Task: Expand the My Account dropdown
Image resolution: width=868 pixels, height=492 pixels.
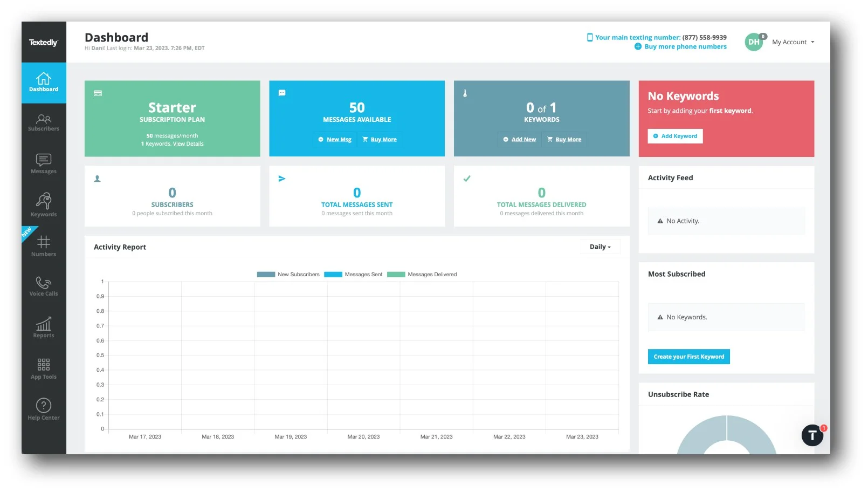Action: pos(793,42)
